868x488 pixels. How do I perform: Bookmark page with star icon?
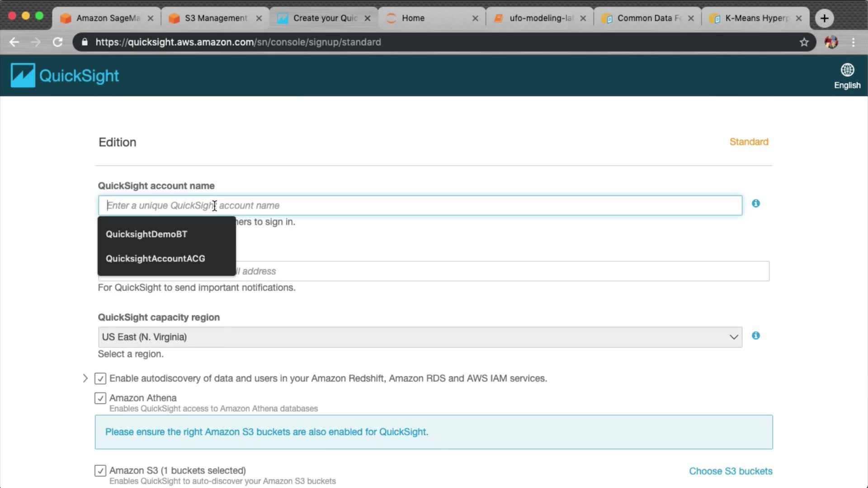click(804, 42)
